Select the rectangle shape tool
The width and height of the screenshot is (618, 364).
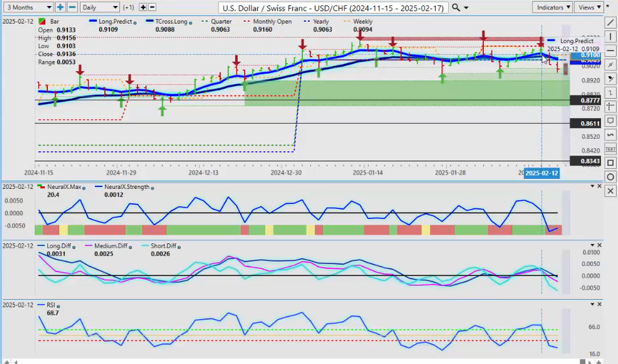tap(610, 163)
